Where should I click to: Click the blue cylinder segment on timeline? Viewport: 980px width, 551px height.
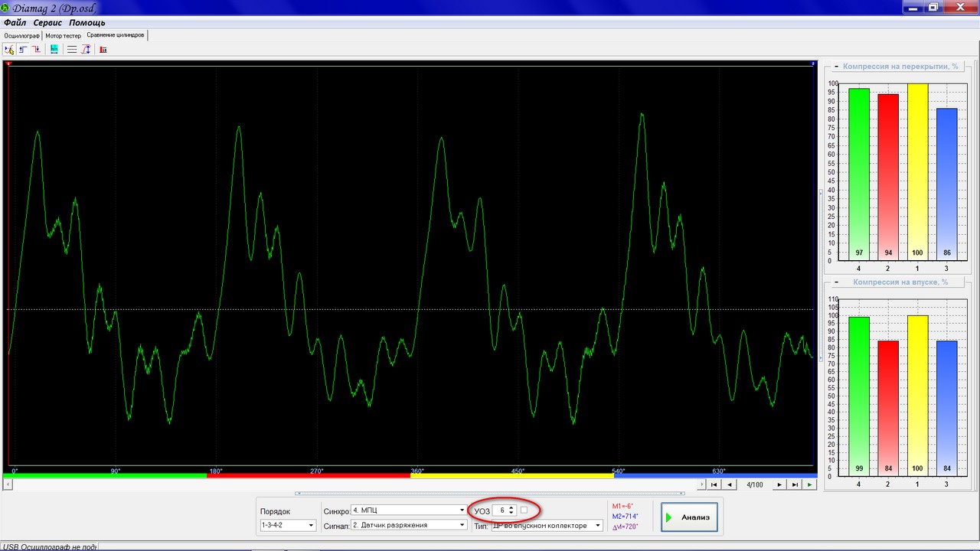click(716, 476)
